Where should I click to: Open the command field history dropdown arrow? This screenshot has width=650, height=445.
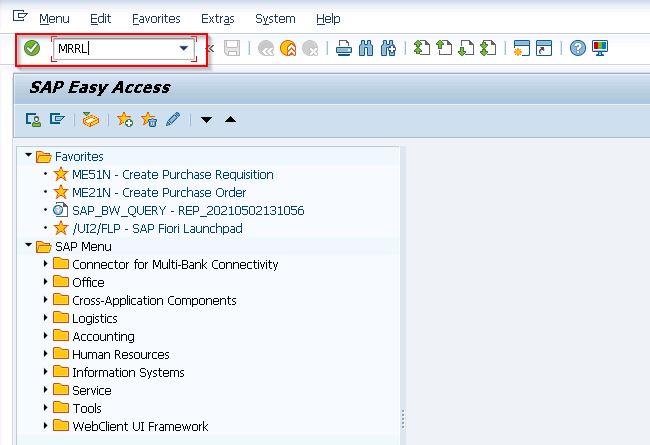[x=184, y=48]
